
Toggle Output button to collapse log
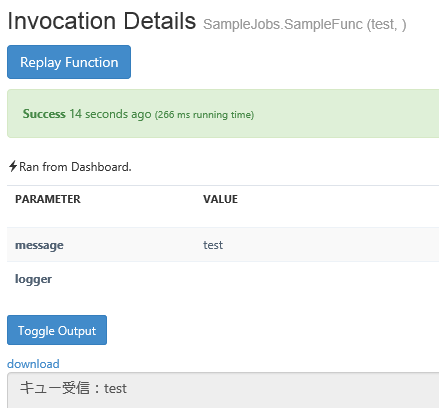pyautogui.click(x=57, y=330)
